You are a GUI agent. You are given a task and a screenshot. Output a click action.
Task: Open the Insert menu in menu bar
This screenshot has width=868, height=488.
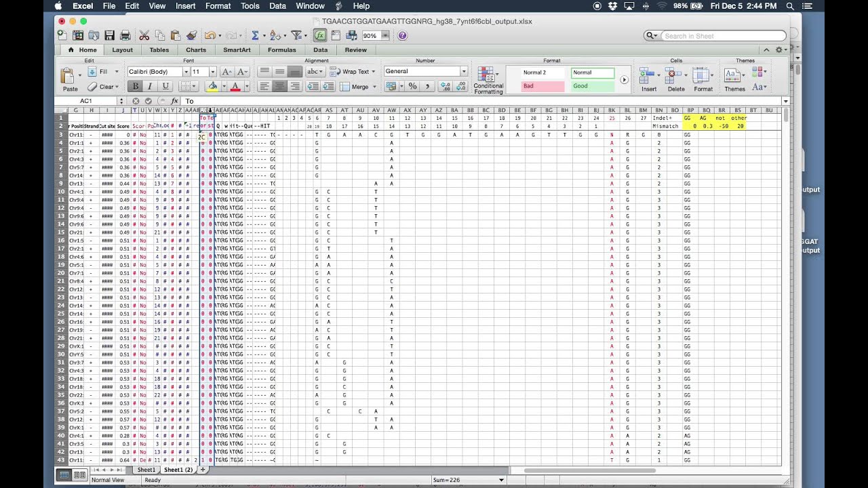[x=185, y=5]
